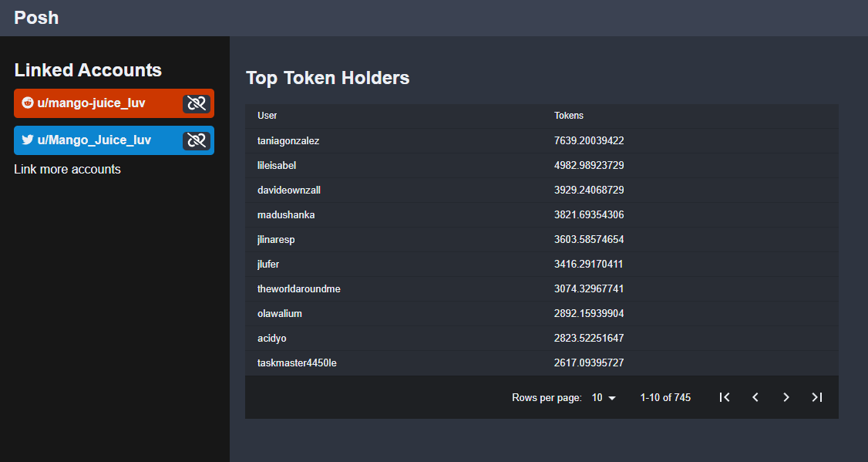Click the Reddit logo icon

tap(28, 103)
